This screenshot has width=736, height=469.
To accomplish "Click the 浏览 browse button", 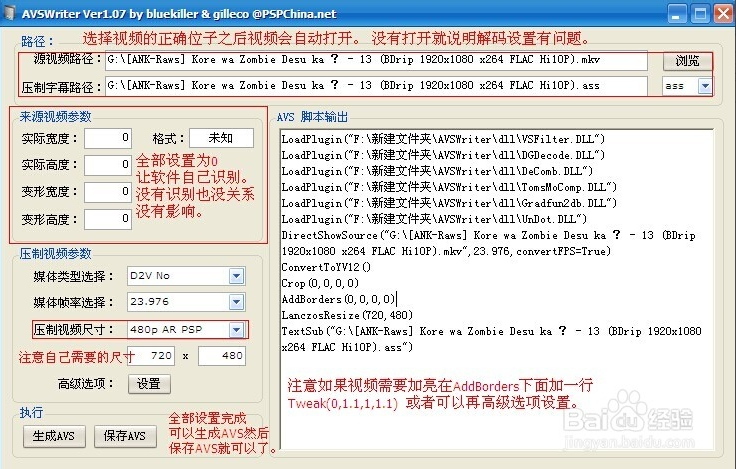I will tap(687, 61).
